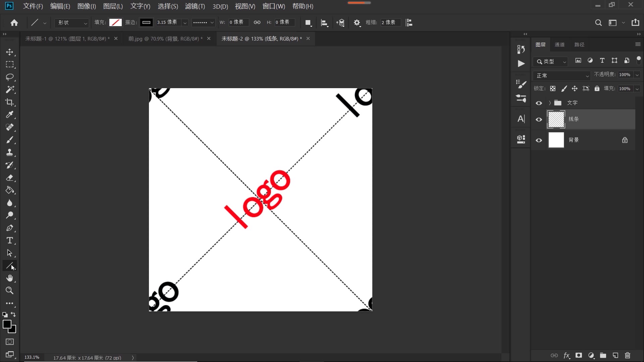Viewport: 644px width, 362px height.
Task: Select the Move tool
Action: [x=10, y=52]
